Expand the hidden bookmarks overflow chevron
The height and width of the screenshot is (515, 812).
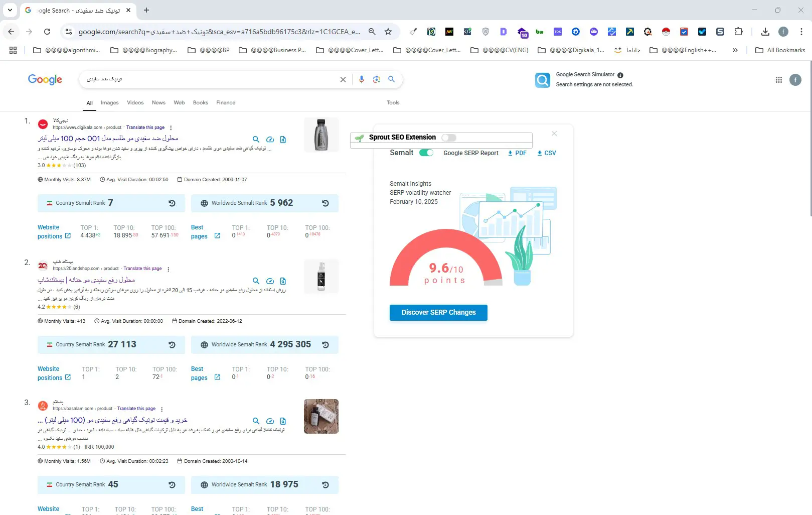tap(735, 50)
